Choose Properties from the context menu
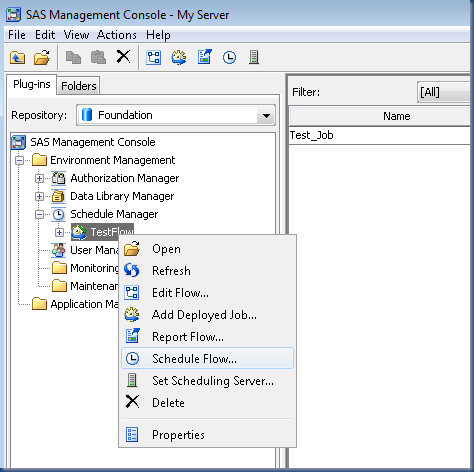474x472 pixels. (207, 435)
